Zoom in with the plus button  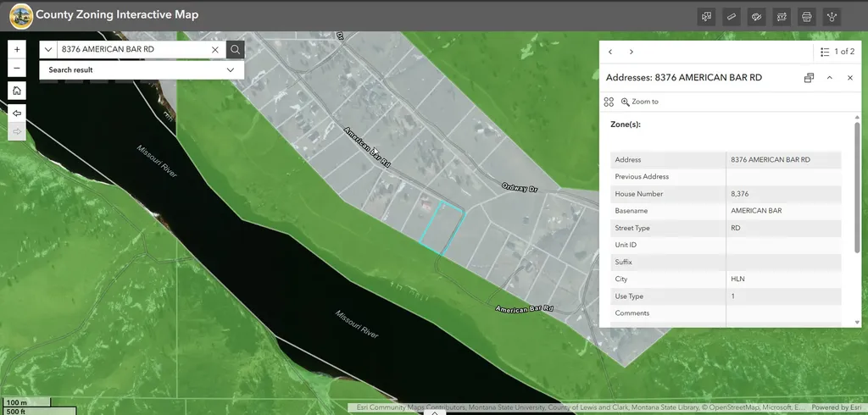click(x=17, y=49)
